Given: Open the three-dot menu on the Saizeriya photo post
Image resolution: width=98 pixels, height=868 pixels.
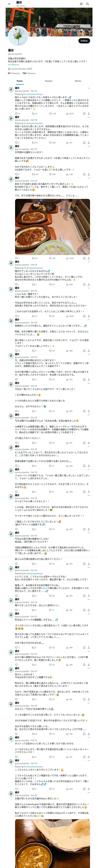Looking at the screenshot, I should pyautogui.click(x=89, y=178).
